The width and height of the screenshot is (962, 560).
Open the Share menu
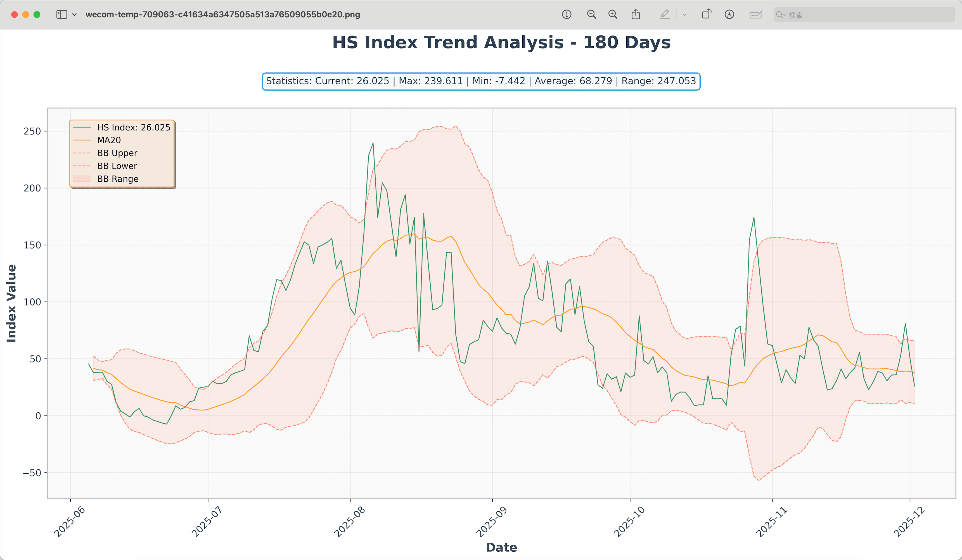click(x=636, y=15)
